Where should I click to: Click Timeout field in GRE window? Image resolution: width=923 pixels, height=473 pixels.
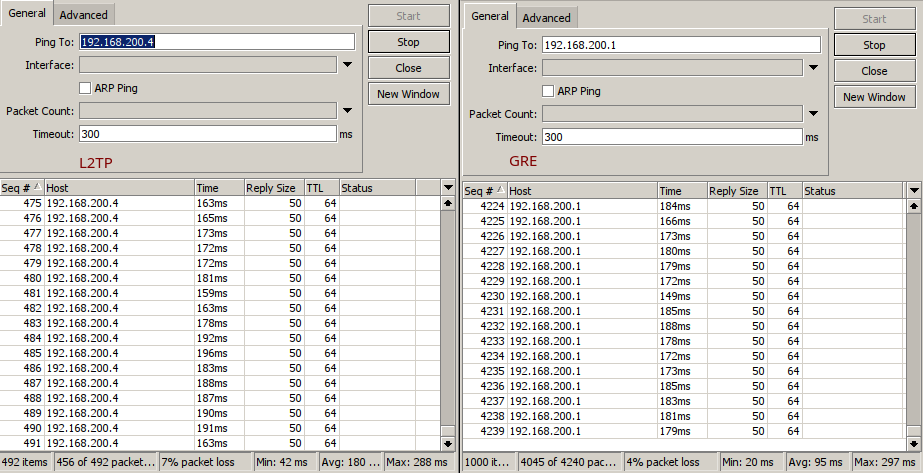coord(672,136)
